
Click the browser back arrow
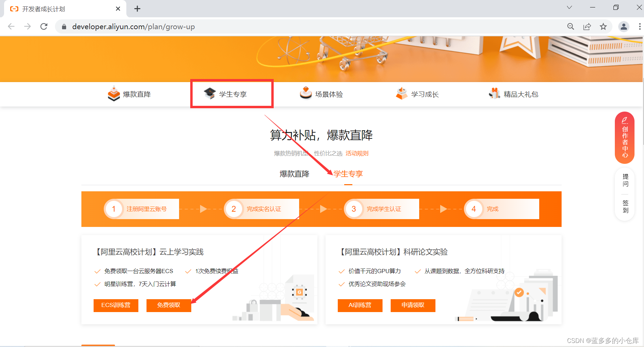[11, 26]
